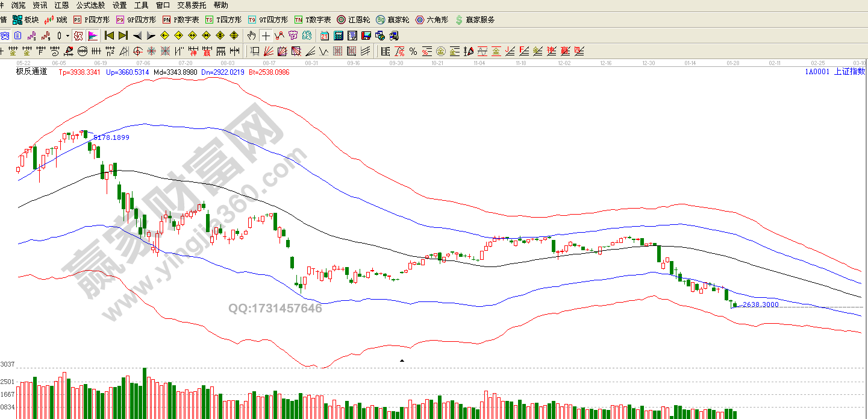Open dropdown arrow beside candlestick type icon

point(67,36)
